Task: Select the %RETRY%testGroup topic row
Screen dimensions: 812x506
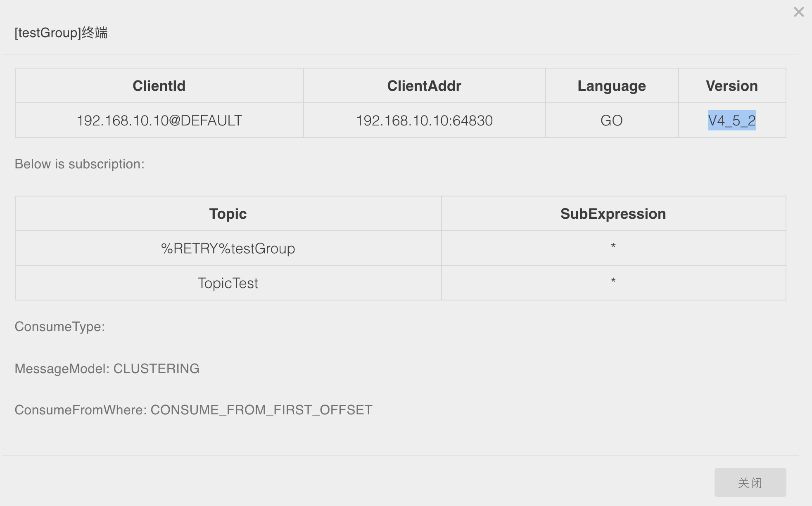Action: click(228, 248)
